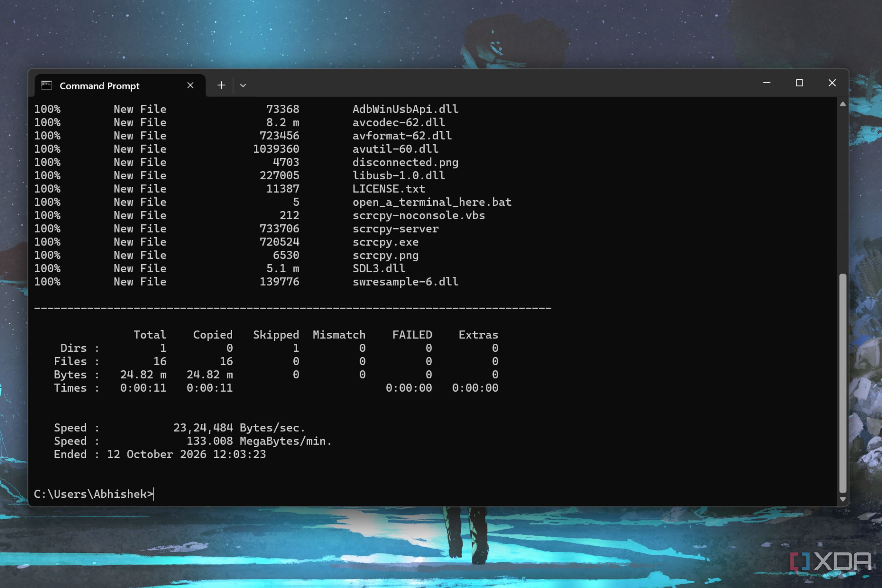Click the libusb-1.0.dll filename
882x588 pixels.
coord(399,176)
